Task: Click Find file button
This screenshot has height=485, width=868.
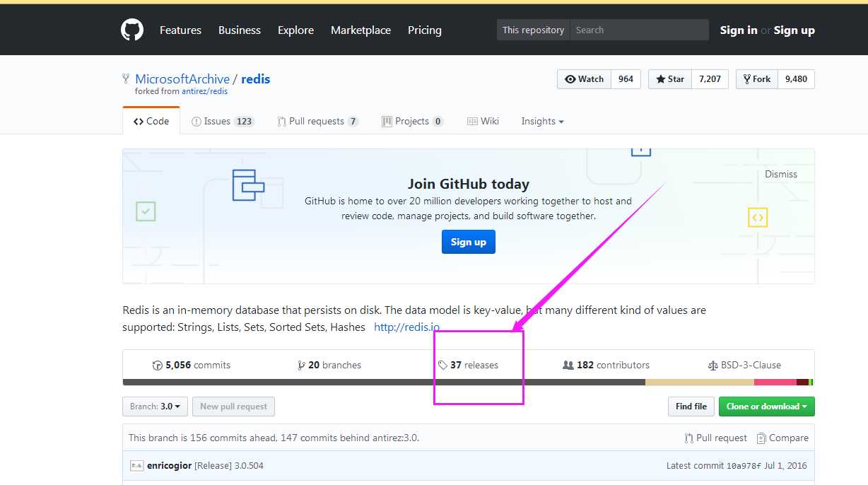Action: (691, 407)
